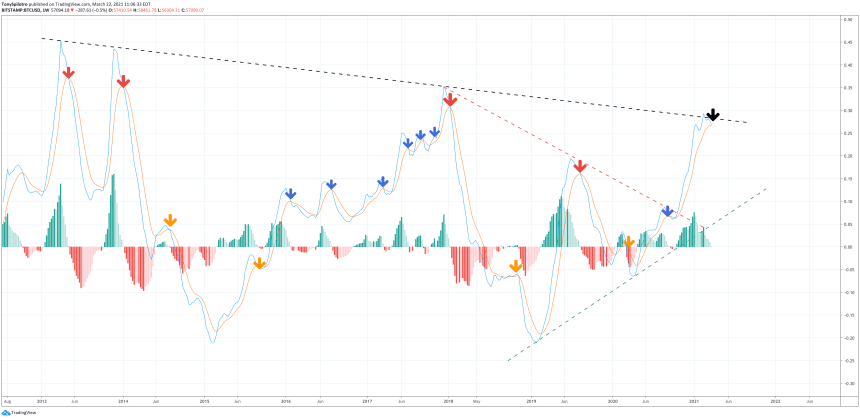The width and height of the screenshot is (860, 419).
Task: Click the orange arrow in mid-2014
Action: pos(170,220)
